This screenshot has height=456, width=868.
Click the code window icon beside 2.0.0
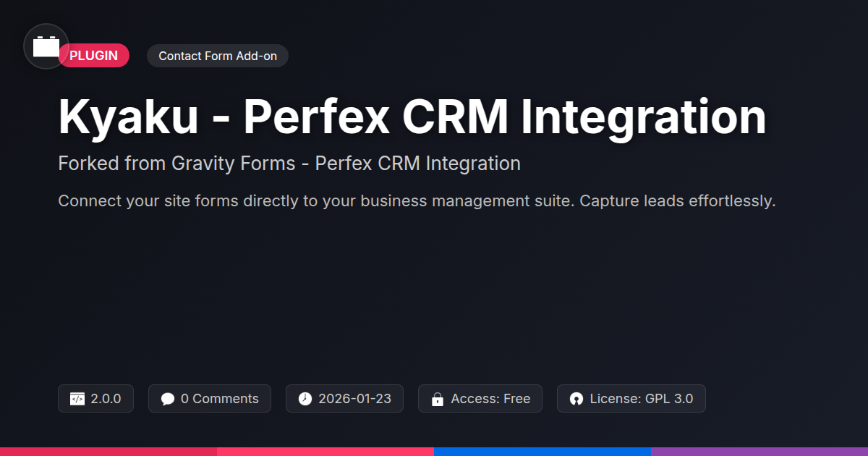tap(77, 399)
